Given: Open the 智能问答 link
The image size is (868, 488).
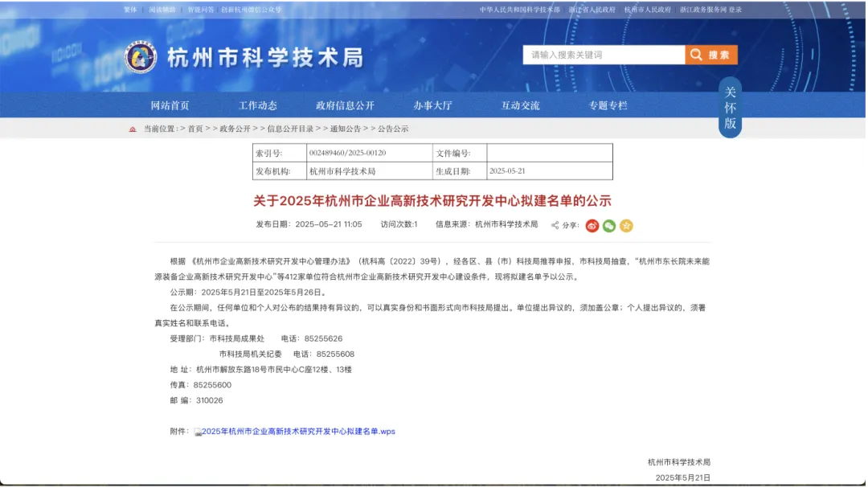Looking at the screenshot, I should coord(201,10).
